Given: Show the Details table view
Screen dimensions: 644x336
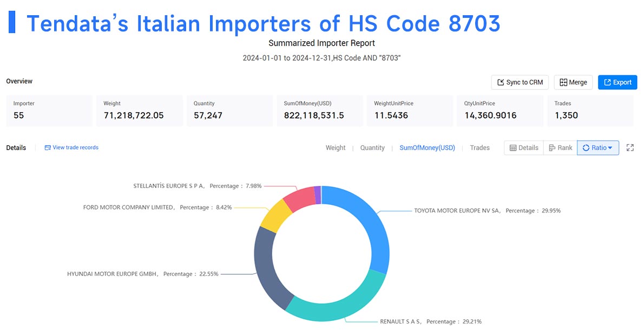Looking at the screenshot, I should [524, 147].
